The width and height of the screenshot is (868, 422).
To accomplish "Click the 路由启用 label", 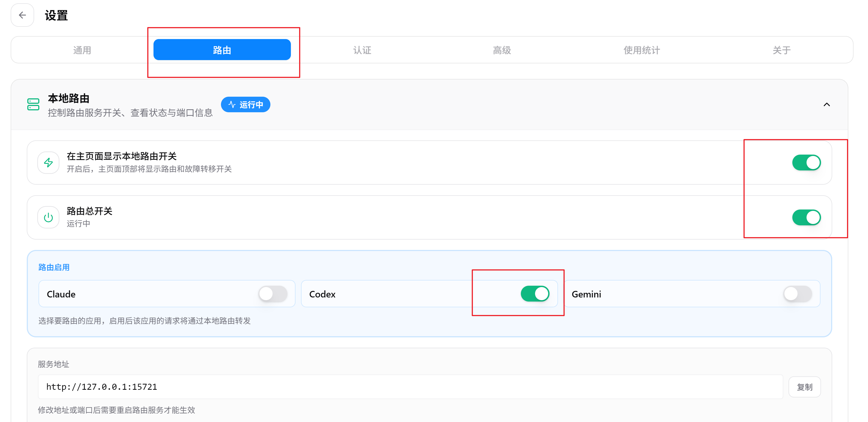I will [x=54, y=268].
